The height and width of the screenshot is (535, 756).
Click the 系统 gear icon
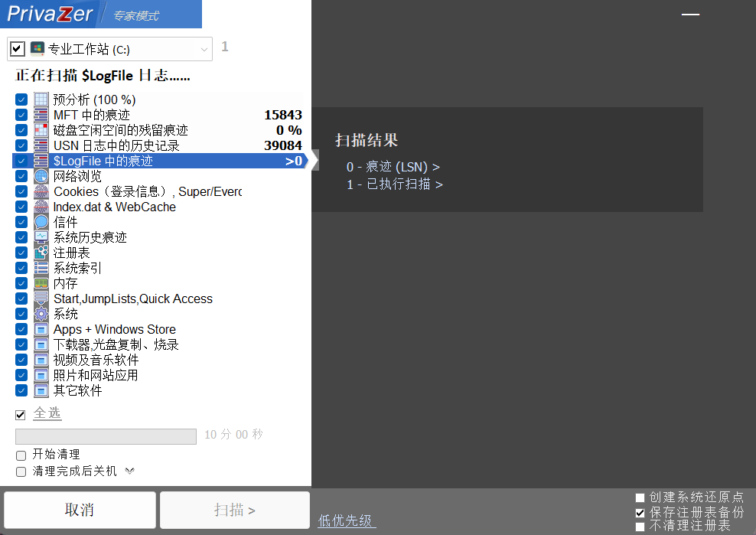click(41, 314)
